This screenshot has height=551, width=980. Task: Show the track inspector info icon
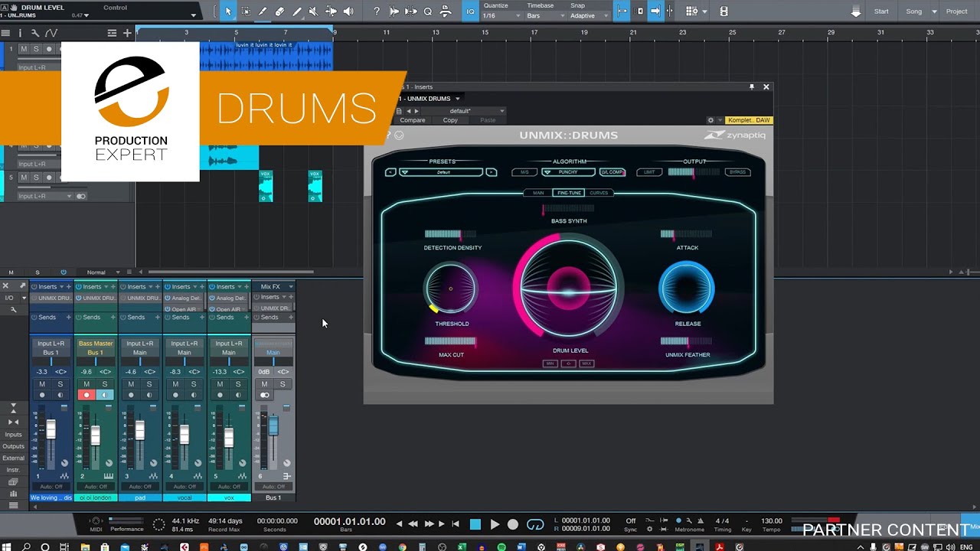click(20, 33)
